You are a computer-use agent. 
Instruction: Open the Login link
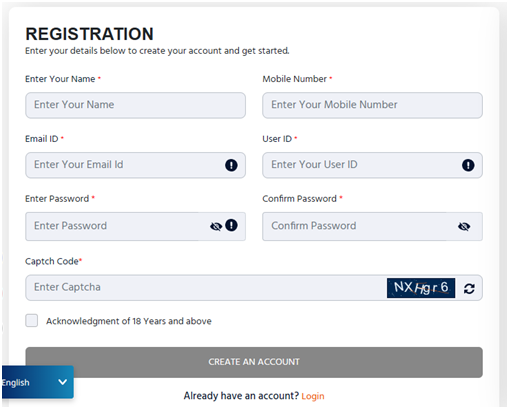[313, 396]
